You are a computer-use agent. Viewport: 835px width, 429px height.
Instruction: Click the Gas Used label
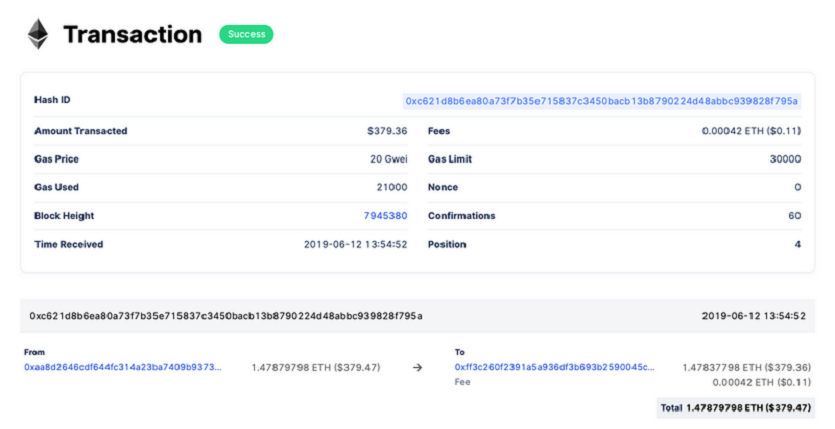pos(56,187)
